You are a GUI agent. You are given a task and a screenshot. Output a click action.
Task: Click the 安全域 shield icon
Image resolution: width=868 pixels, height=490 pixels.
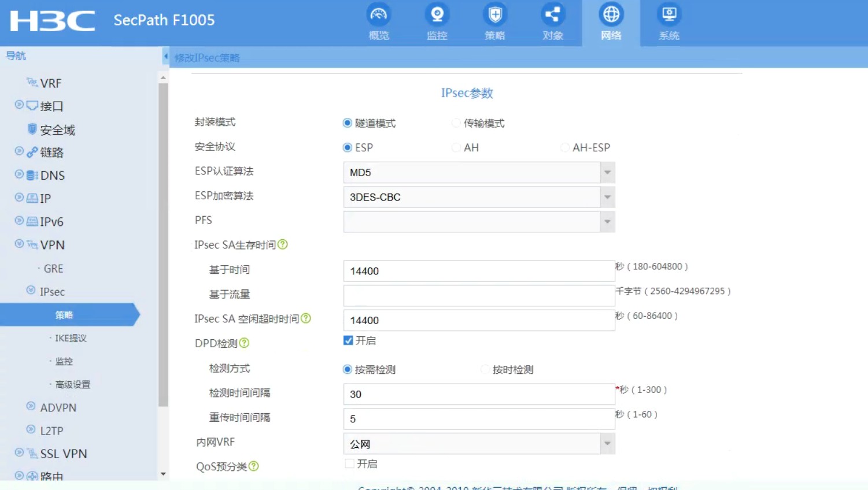(x=32, y=129)
